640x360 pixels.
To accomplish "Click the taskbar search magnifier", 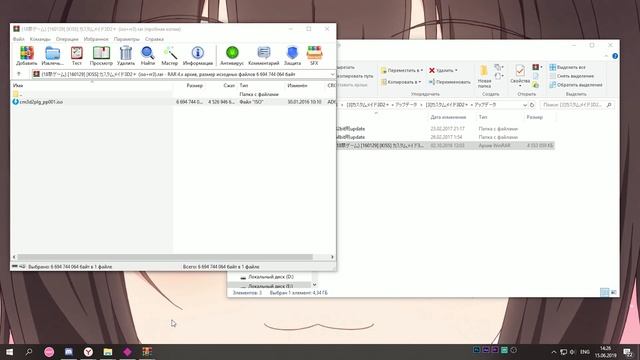I will (x=29, y=351).
